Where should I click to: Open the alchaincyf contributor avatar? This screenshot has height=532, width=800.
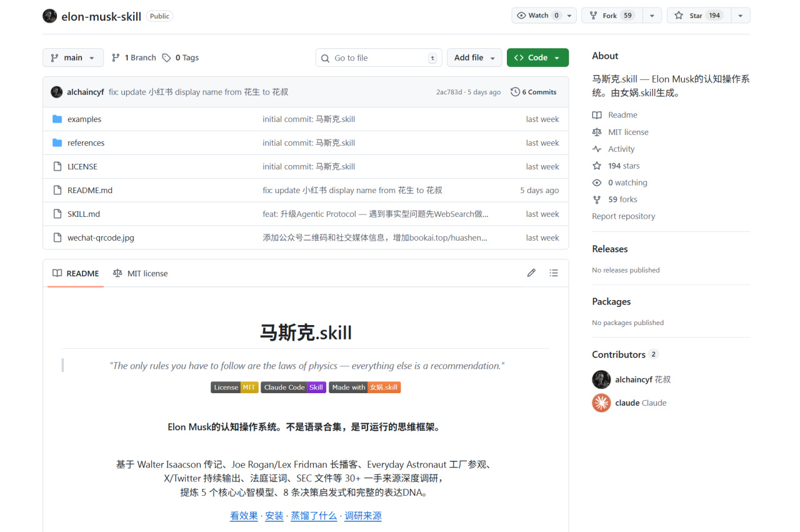(601, 379)
